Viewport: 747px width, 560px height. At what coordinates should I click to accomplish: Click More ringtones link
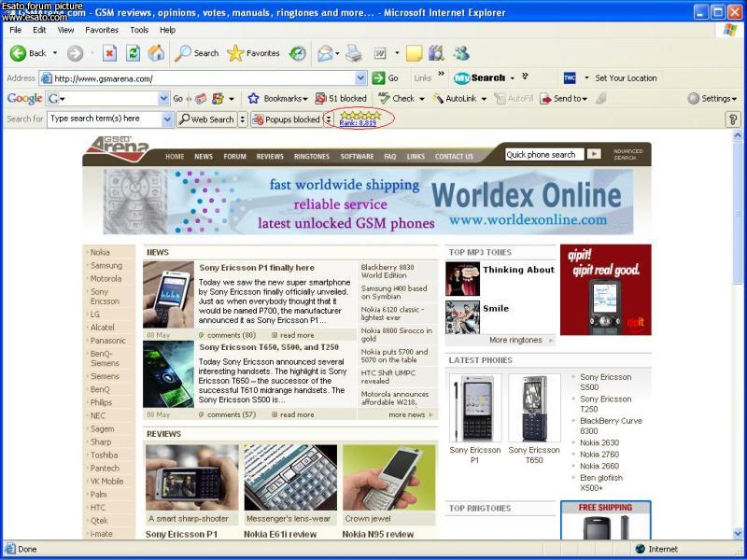(x=515, y=340)
